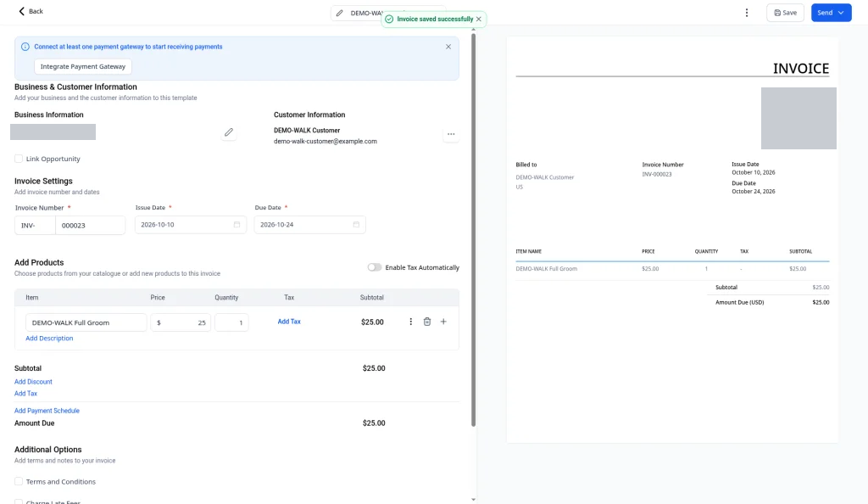Click the logo placeholder in invoice preview
Viewport: 868px width, 504px height.
click(798, 118)
